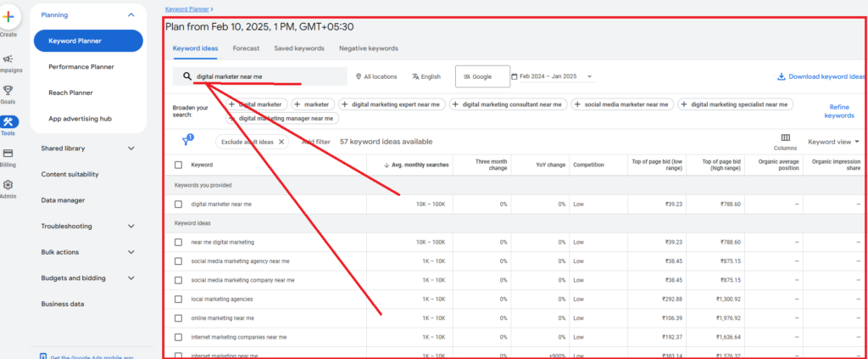This screenshot has width=868, height=359.
Task: Click the download arrow icon
Action: 781,76
